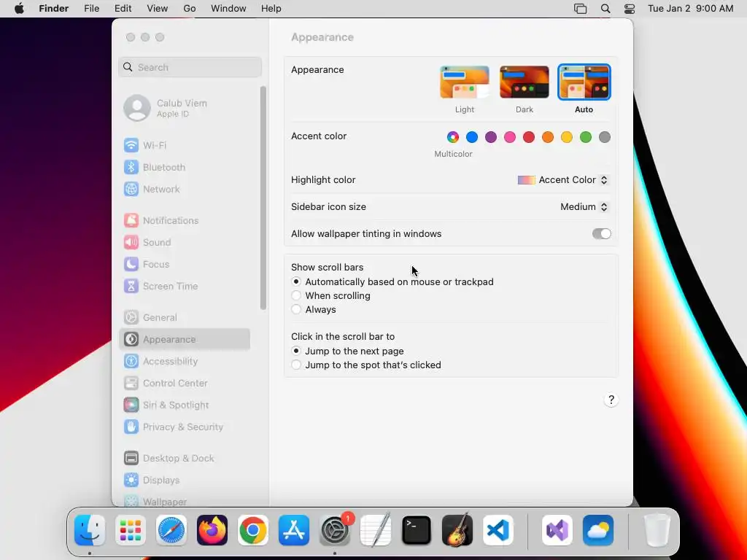Open Launchpad from the Dock

131,530
